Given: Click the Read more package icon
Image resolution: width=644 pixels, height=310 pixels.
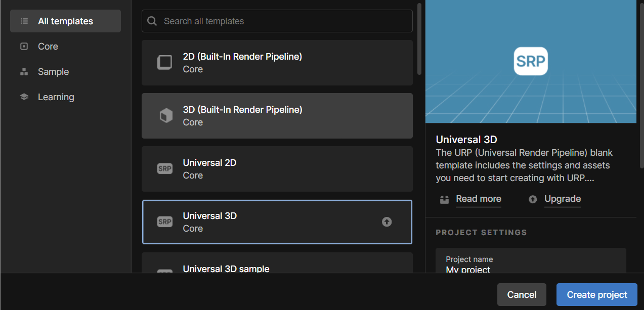Looking at the screenshot, I should coord(445,199).
